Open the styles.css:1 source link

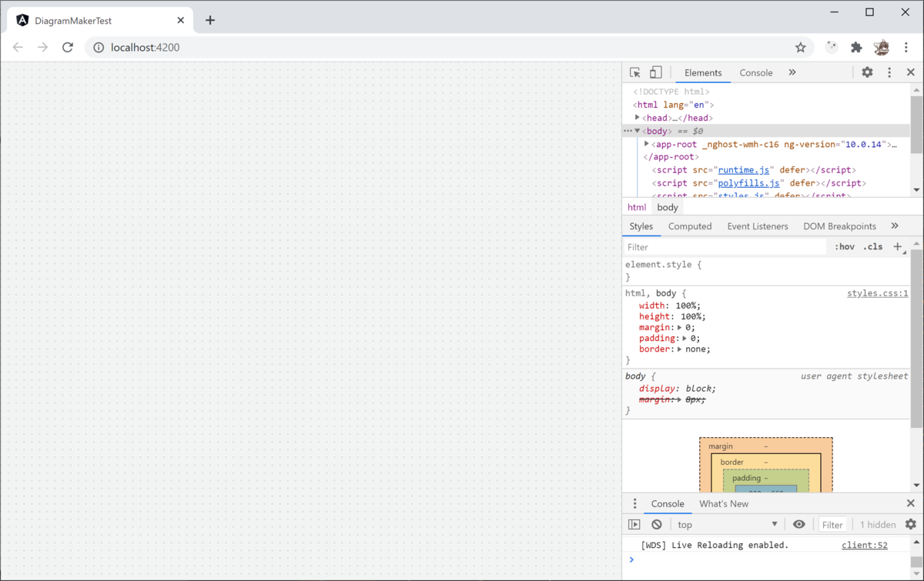coord(878,293)
